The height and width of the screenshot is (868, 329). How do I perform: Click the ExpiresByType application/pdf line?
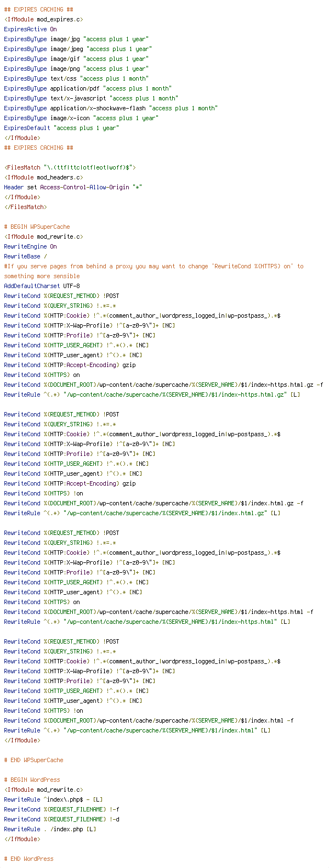pyautogui.click(x=88, y=88)
